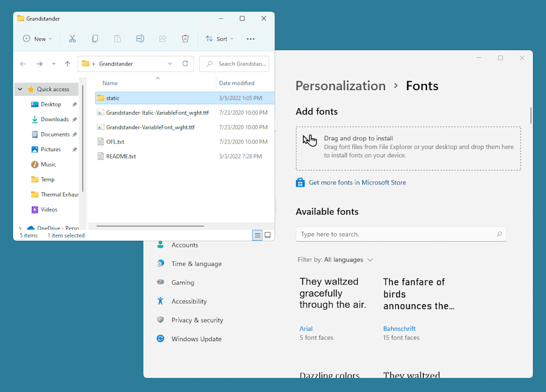Screen dimensions: 546x392
Task: Select the Rename icon in the toolbar
Action: (x=140, y=38)
